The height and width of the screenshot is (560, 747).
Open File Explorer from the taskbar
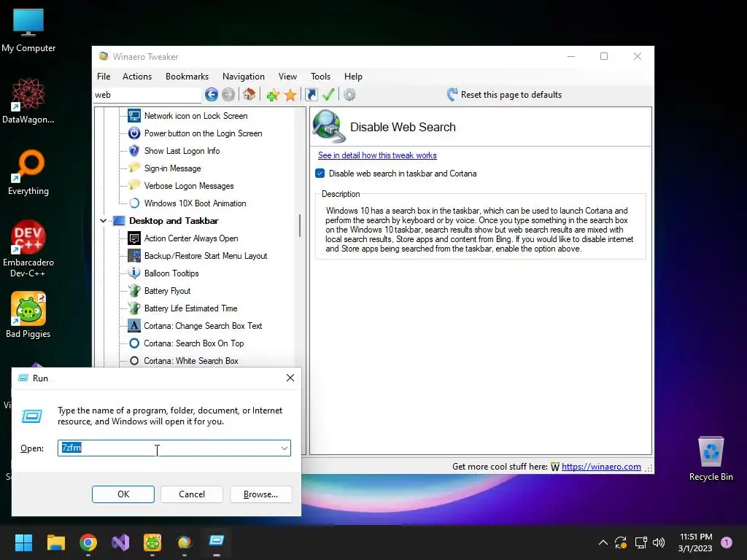(x=56, y=542)
